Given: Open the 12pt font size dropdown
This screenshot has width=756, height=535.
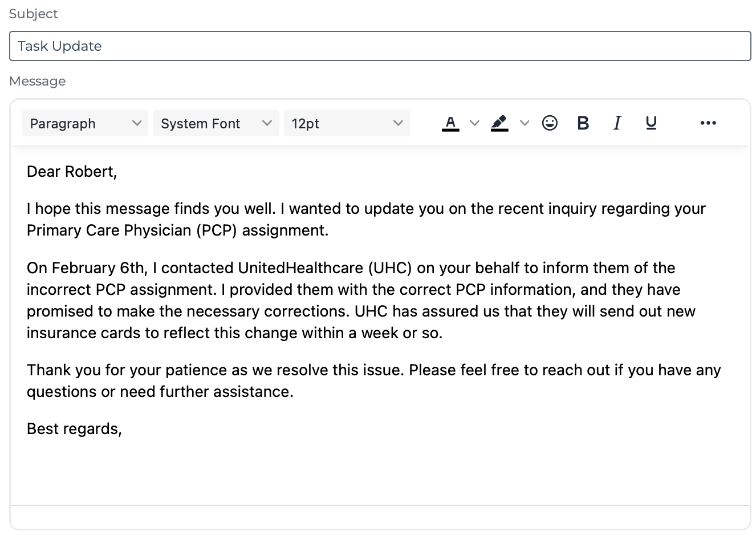Looking at the screenshot, I should click(347, 123).
